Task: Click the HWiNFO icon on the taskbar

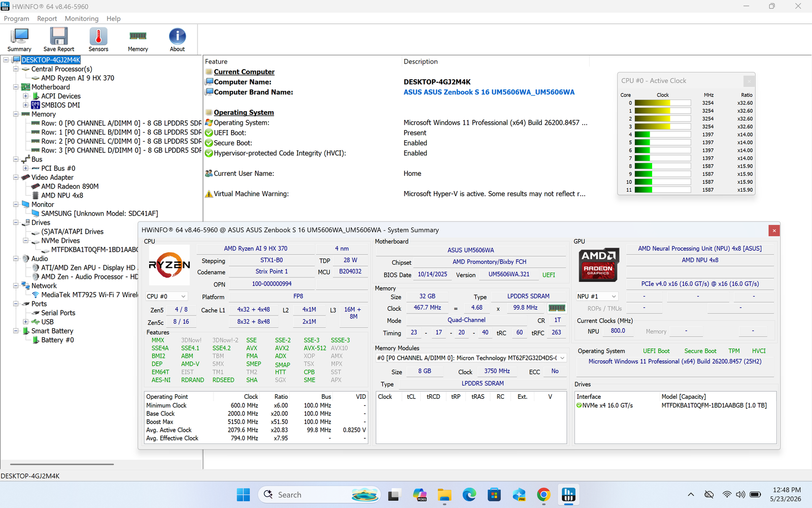Action: pos(568,495)
